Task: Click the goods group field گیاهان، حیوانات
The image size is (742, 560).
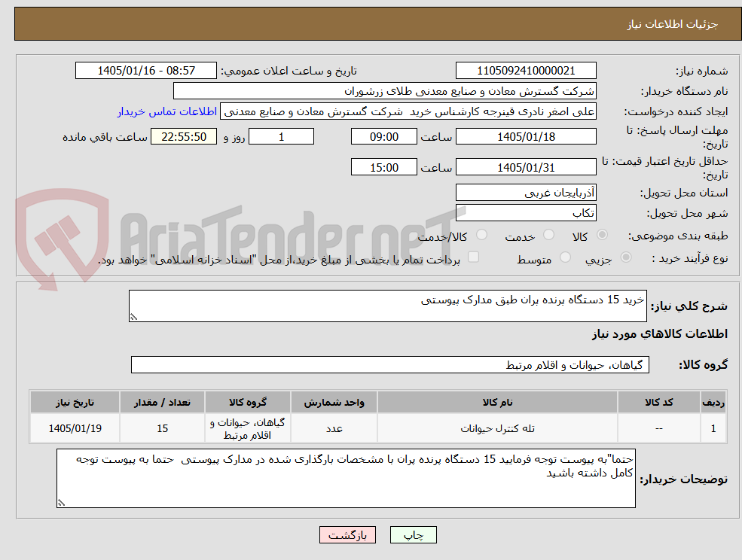Action: [390, 364]
